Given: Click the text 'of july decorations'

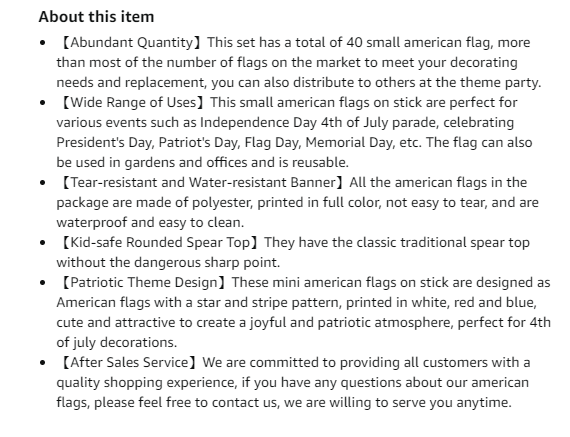Looking at the screenshot, I should click(115, 342).
